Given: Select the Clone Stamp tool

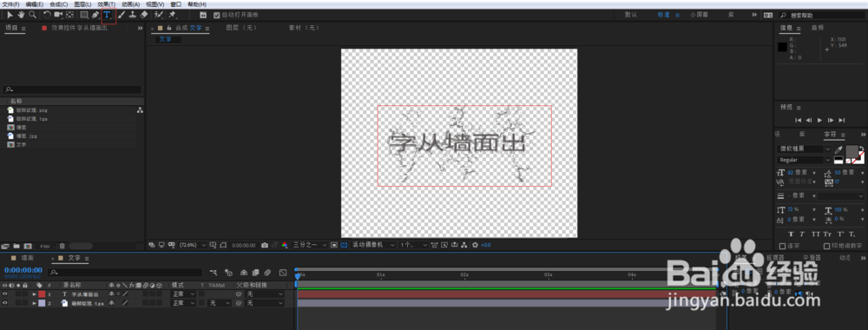Looking at the screenshot, I should coord(133,15).
